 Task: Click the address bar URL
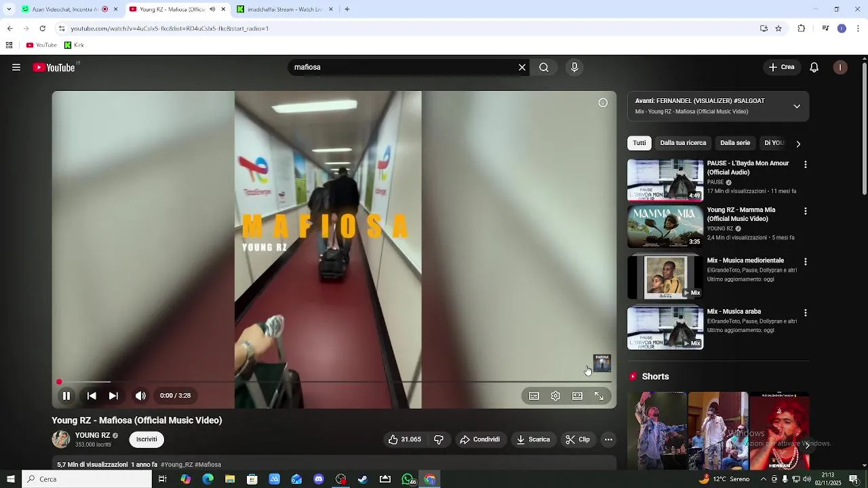coord(170,28)
